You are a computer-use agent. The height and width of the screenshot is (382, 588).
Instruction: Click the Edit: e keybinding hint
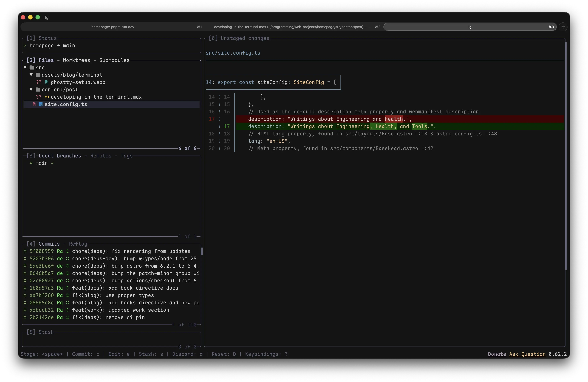point(119,354)
